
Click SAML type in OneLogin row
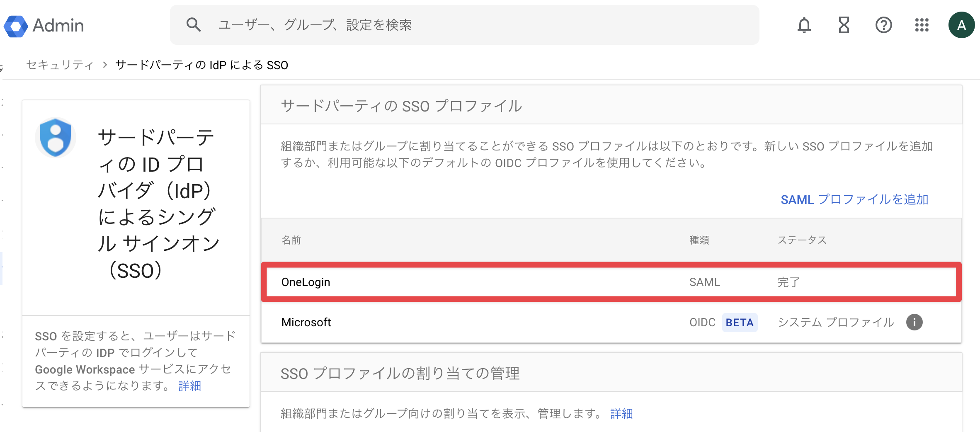click(x=704, y=282)
